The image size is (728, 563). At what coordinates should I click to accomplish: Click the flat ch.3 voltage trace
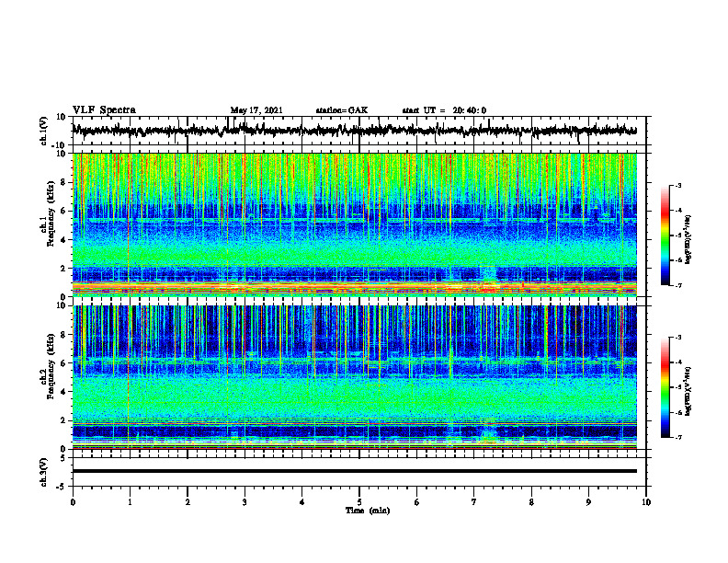[x=354, y=471]
